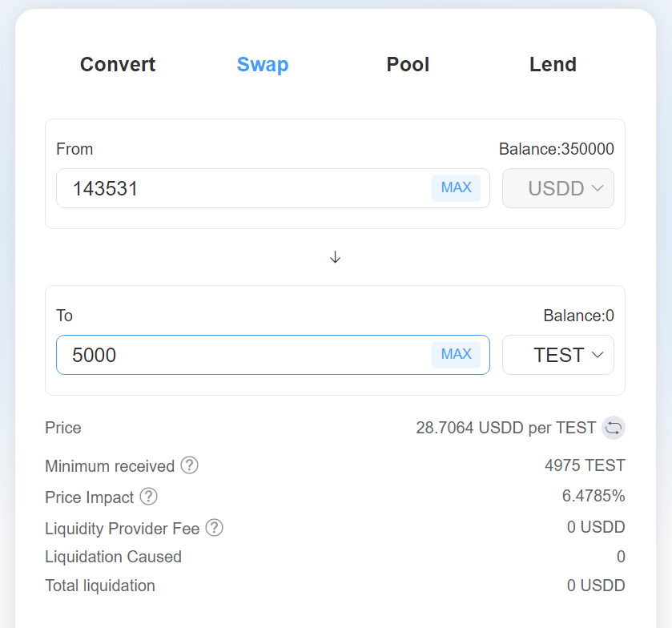Invert the price with the swap-arrows icon
The image size is (672, 628).
pyautogui.click(x=614, y=428)
